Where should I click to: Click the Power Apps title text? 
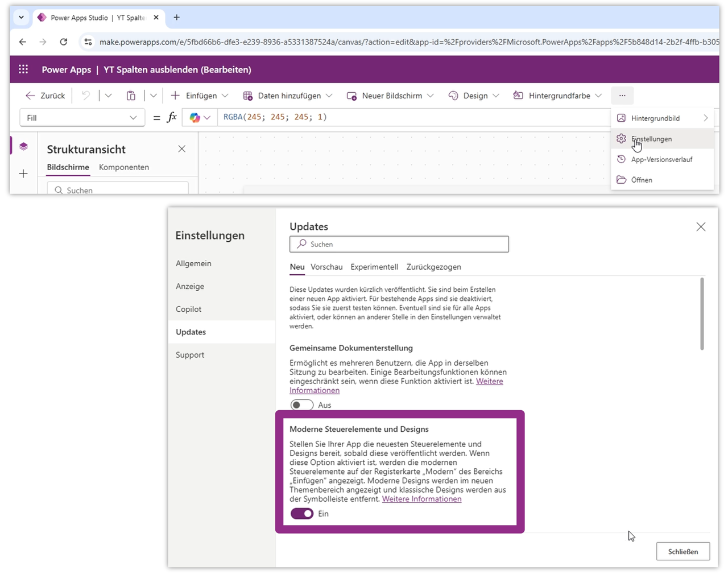(67, 69)
